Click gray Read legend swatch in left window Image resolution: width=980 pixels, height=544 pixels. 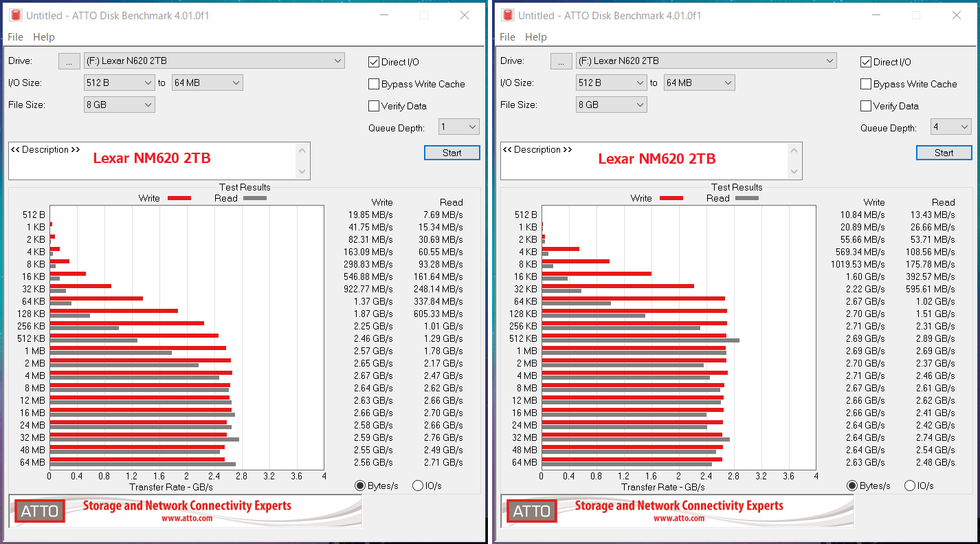[x=255, y=198]
